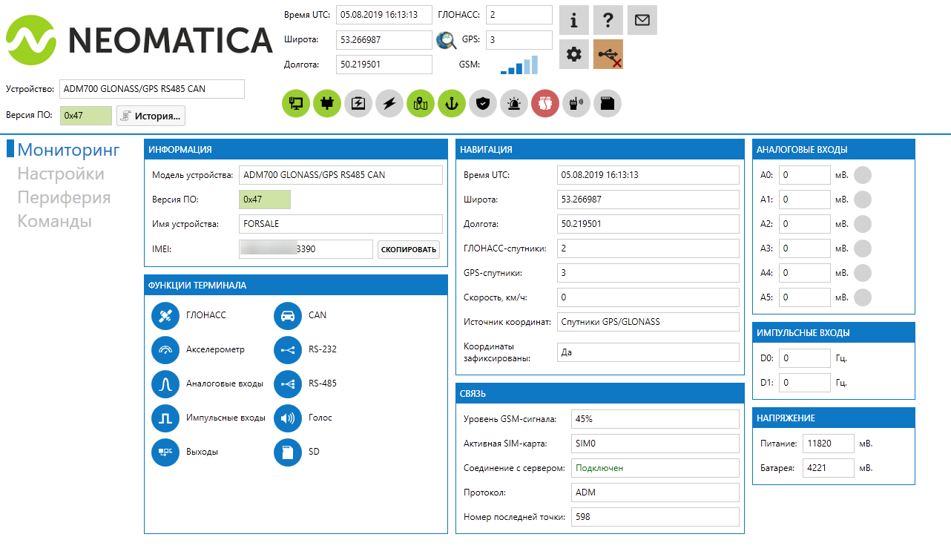The width and height of the screenshot is (951, 560).
Task: Click the shield security status icon
Action: (482, 104)
